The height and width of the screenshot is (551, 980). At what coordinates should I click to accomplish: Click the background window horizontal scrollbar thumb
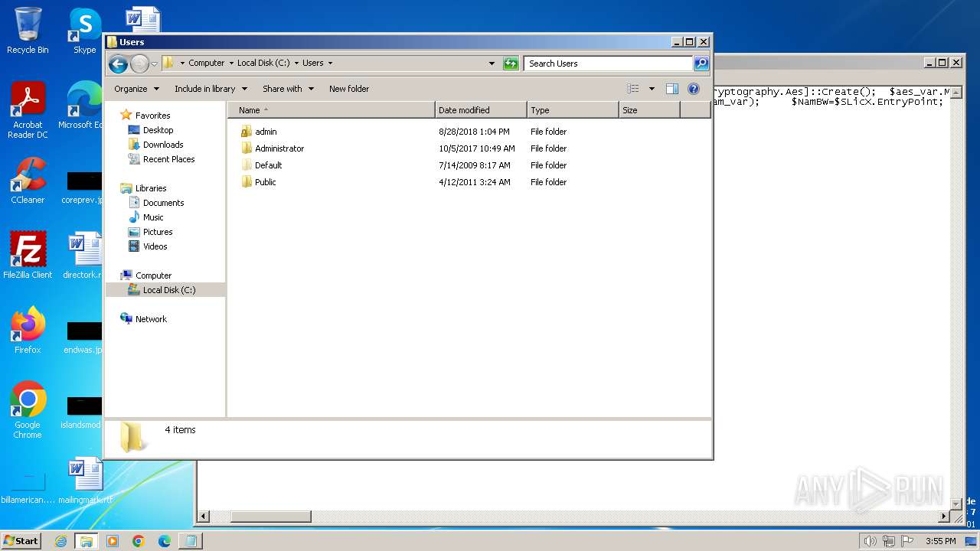[271, 517]
